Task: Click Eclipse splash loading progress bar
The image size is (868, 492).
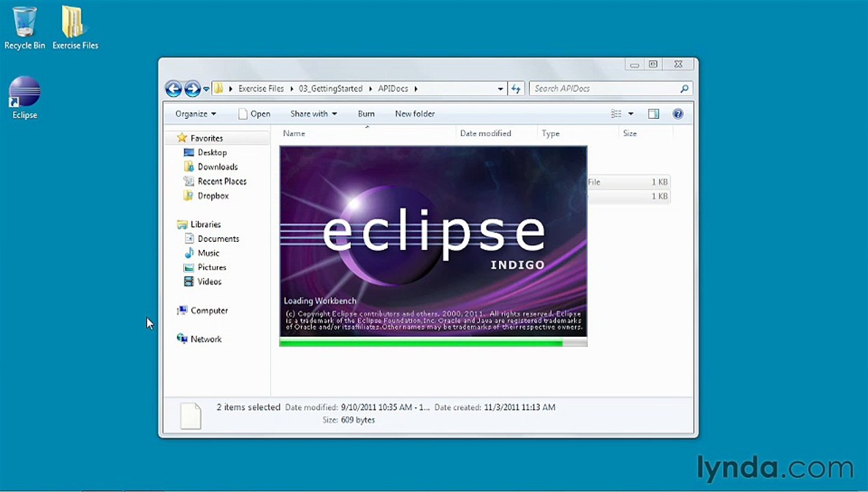Action: [x=433, y=343]
